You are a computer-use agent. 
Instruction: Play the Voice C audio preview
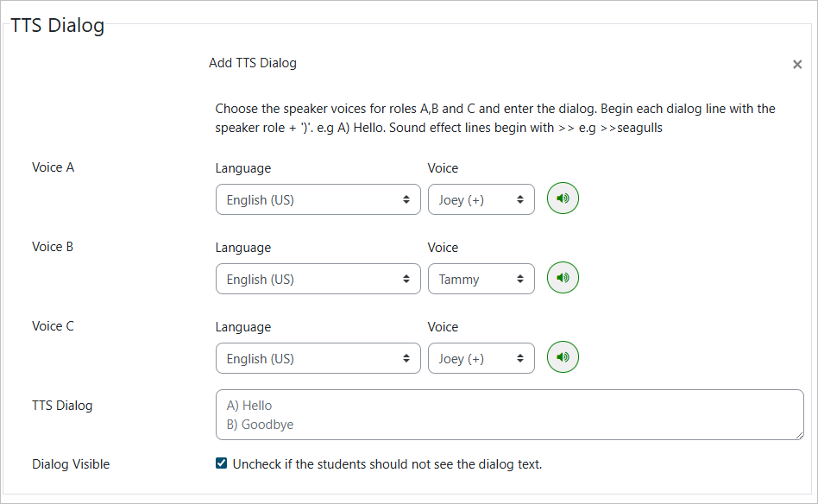tap(563, 357)
